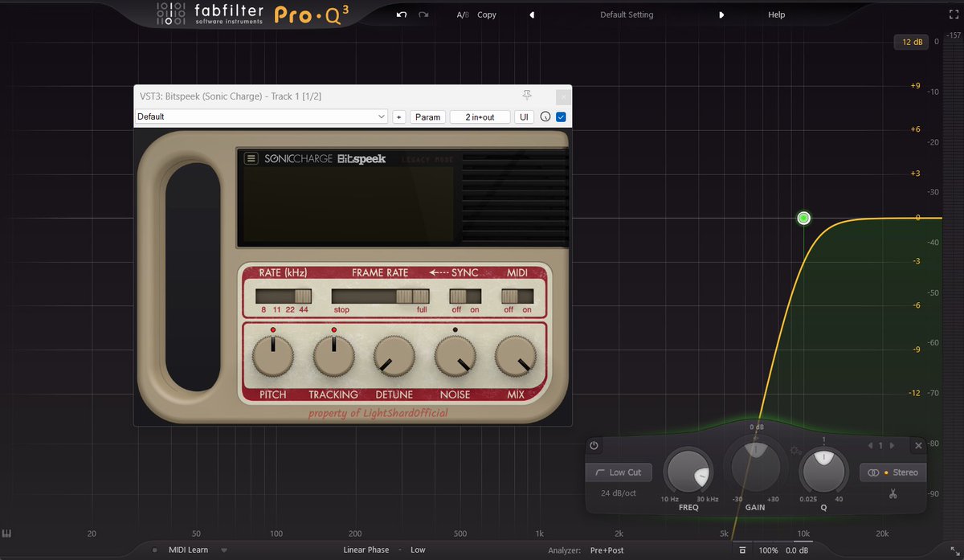Toggle the SYNC off/on switch
This screenshot has height=560, width=964.
point(464,296)
